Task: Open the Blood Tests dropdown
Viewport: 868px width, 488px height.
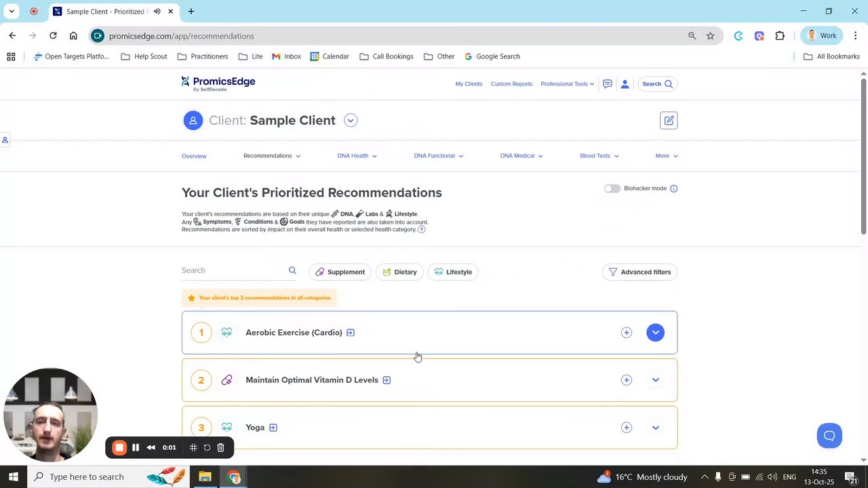Action: pos(599,156)
